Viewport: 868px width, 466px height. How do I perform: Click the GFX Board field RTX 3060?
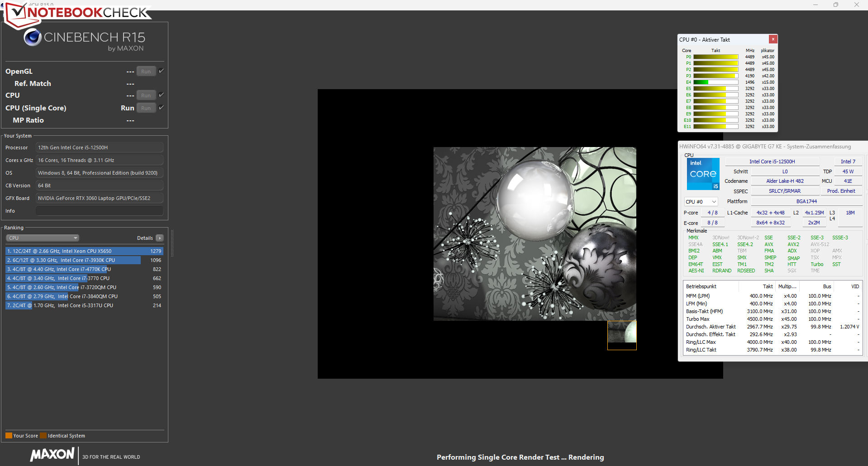pos(100,198)
